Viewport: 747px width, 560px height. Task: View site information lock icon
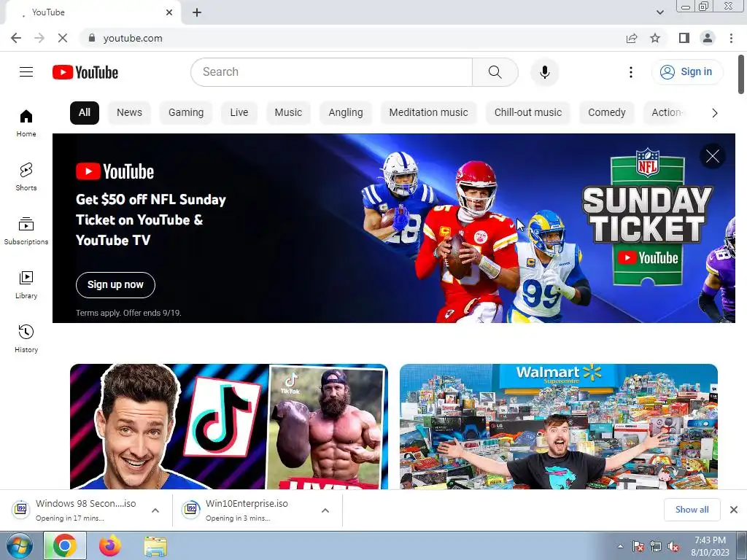(92, 38)
